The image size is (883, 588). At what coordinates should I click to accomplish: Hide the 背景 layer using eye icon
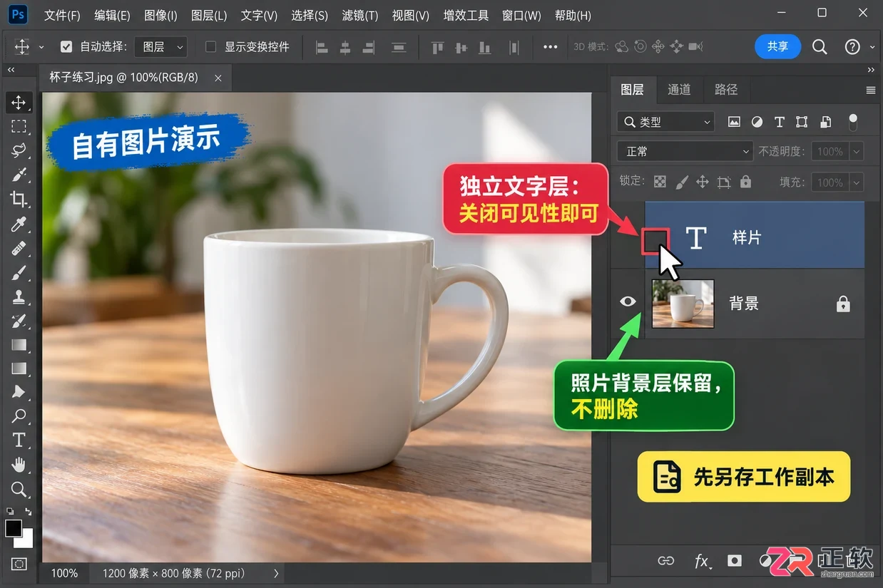[628, 301]
